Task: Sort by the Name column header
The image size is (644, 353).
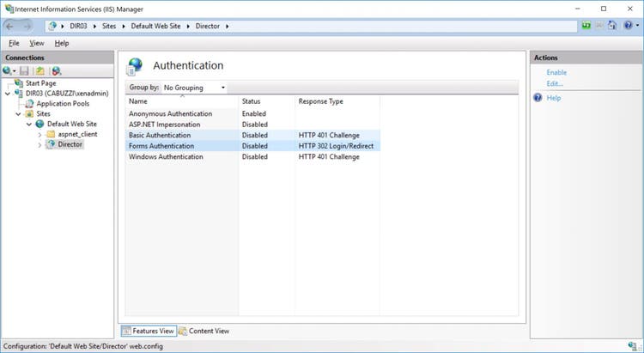Action: pyautogui.click(x=181, y=101)
